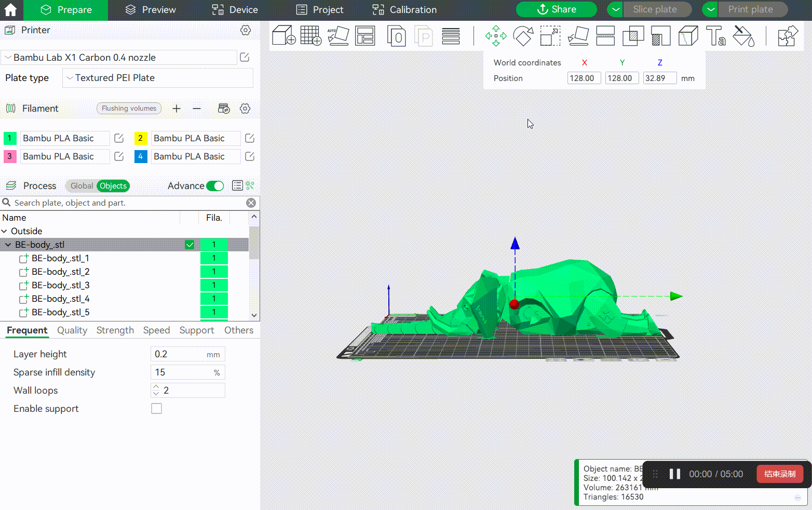Open filament settings gear

click(x=245, y=109)
